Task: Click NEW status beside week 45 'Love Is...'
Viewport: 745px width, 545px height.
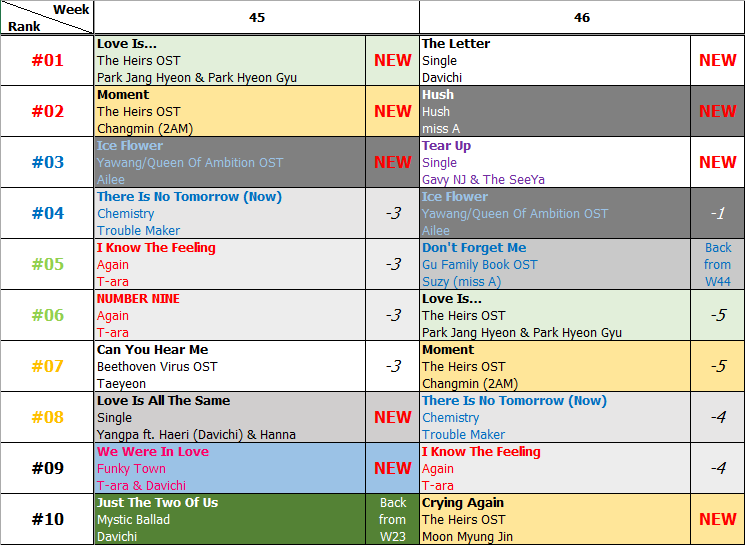Action: pos(392,60)
